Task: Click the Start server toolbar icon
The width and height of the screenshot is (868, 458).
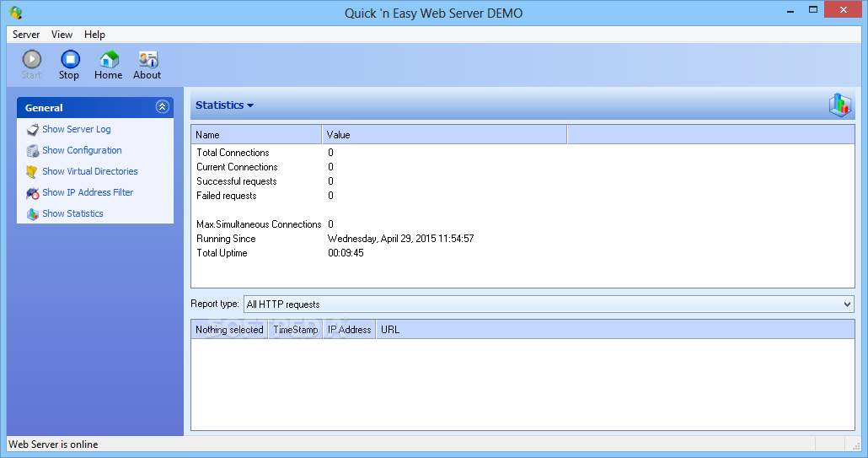Action: 31,59
